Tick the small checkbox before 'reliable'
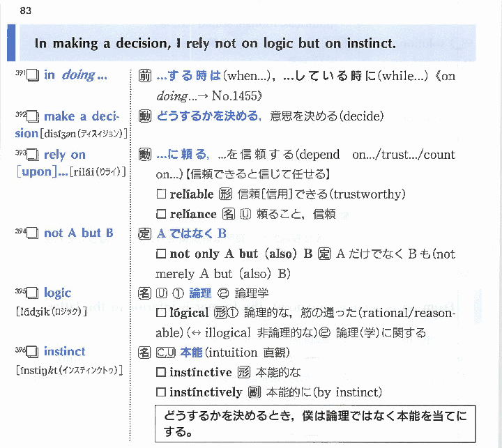 click(x=161, y=194)
